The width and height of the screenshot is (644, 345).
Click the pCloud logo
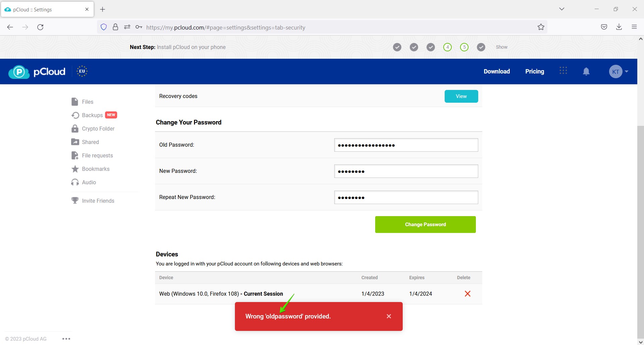(37, 71)
